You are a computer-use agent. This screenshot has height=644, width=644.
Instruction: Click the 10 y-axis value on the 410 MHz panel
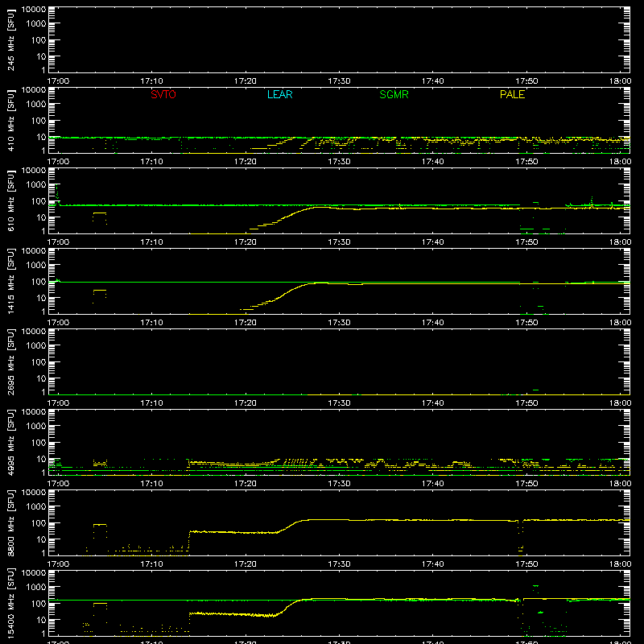(41, 137)
